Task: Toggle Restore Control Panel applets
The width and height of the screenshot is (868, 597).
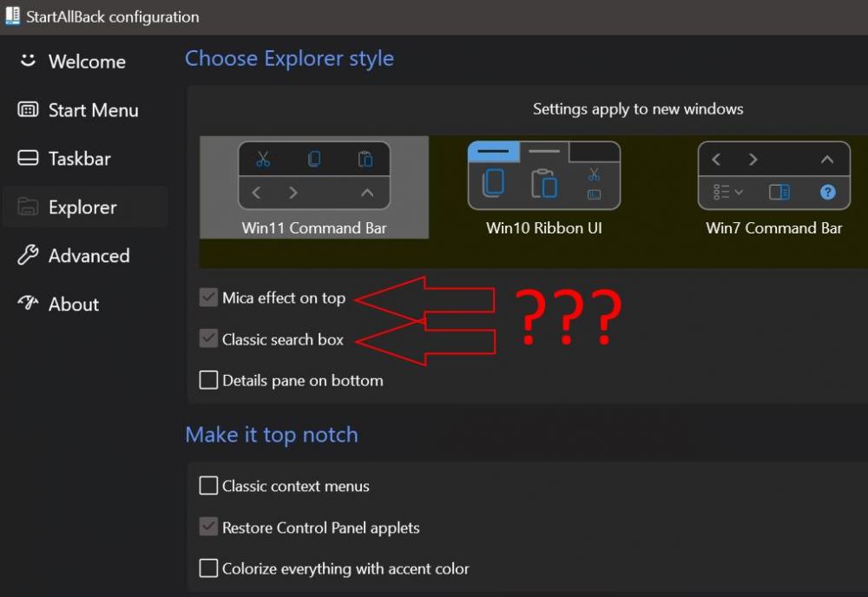Action: 208,527
